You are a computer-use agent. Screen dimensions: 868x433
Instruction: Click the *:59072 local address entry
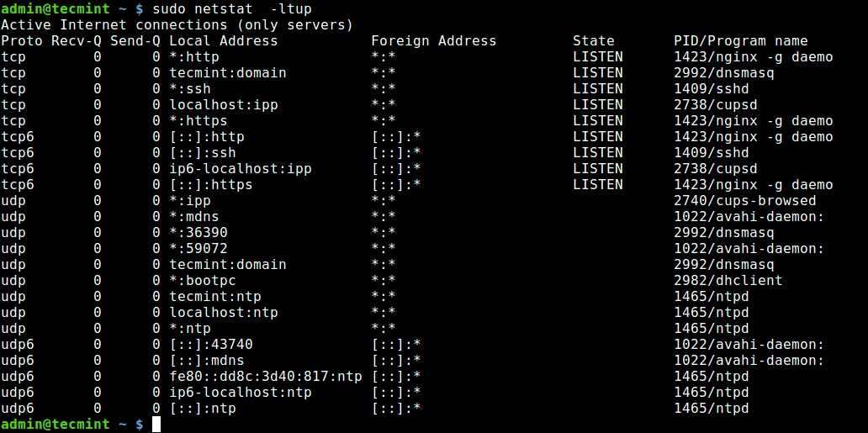coord(198,249)
